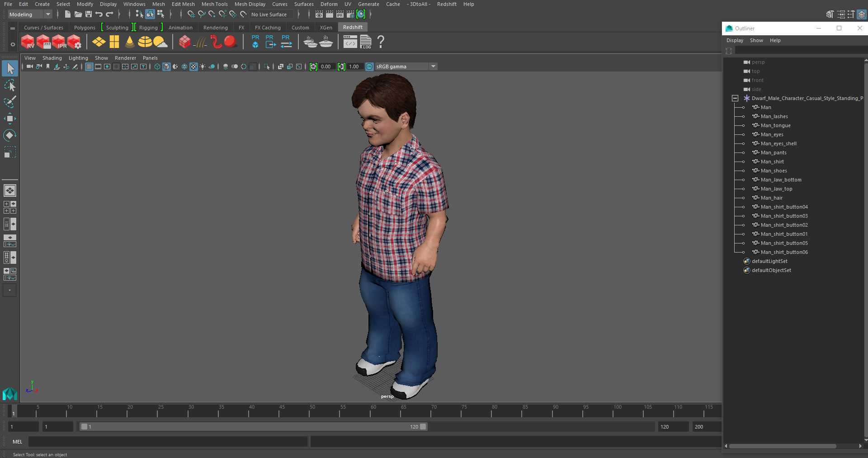
Task: Click the Redo arrow in status line
Action: (x=109, y=14)
